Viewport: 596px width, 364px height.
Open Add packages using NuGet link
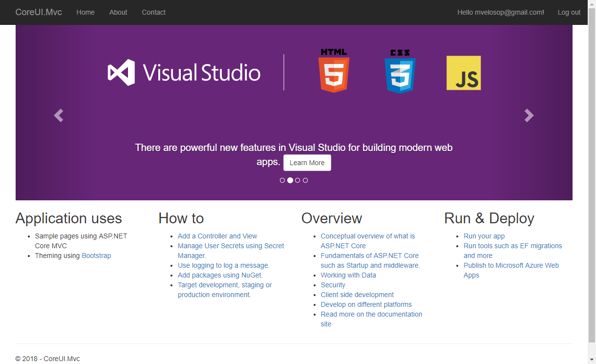pos(220,275)
